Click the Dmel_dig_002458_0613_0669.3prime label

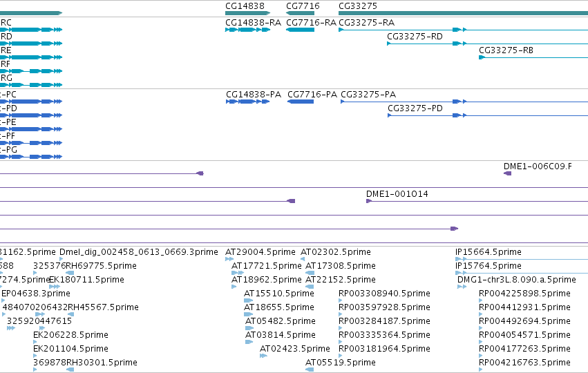139,252
